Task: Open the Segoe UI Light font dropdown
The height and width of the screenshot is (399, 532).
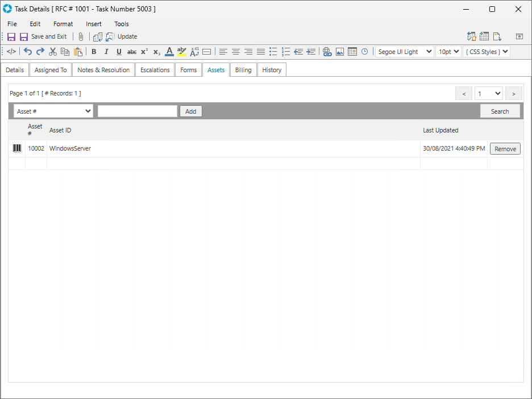Action: tap(404, 52)
